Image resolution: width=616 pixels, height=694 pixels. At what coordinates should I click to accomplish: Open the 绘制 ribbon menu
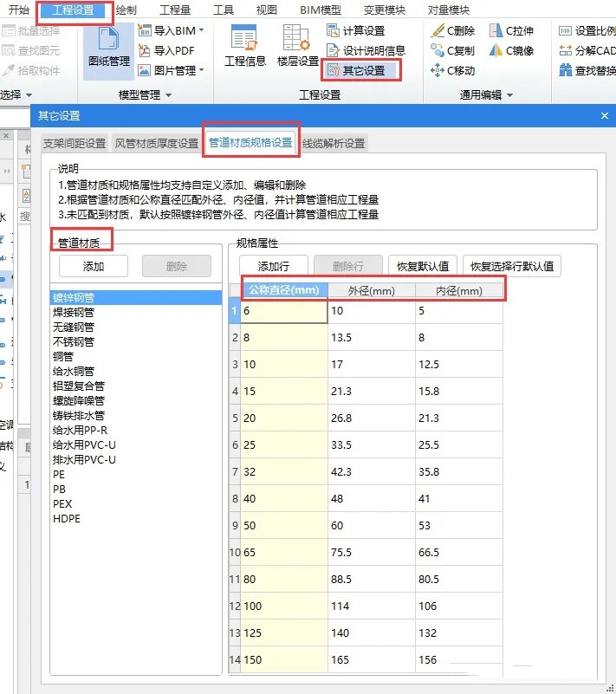[126, 10]
